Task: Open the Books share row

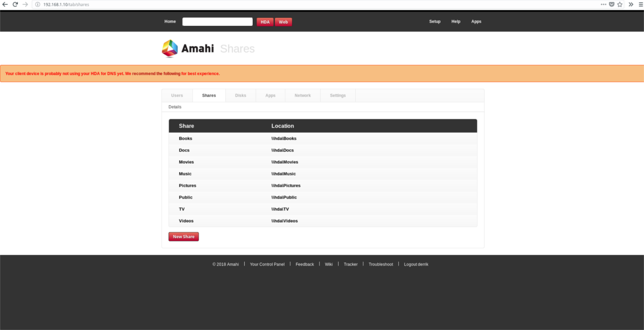Action: tap(323, 138)
